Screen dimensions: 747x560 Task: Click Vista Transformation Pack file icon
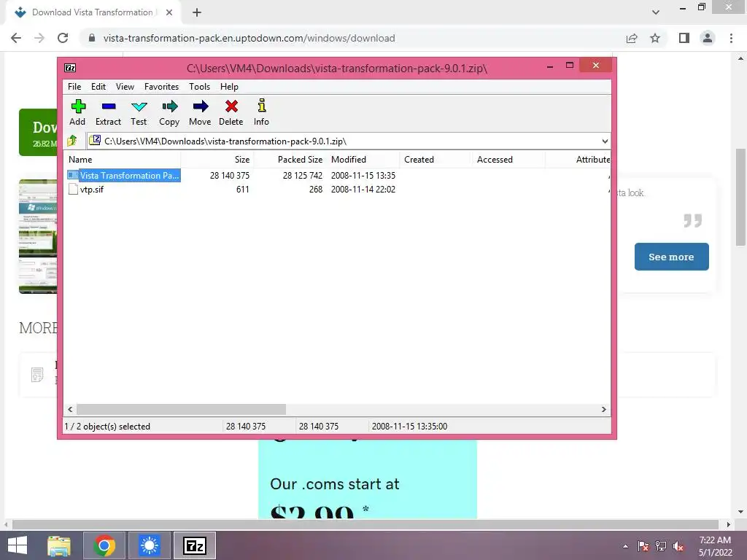[x=72, y=175]
